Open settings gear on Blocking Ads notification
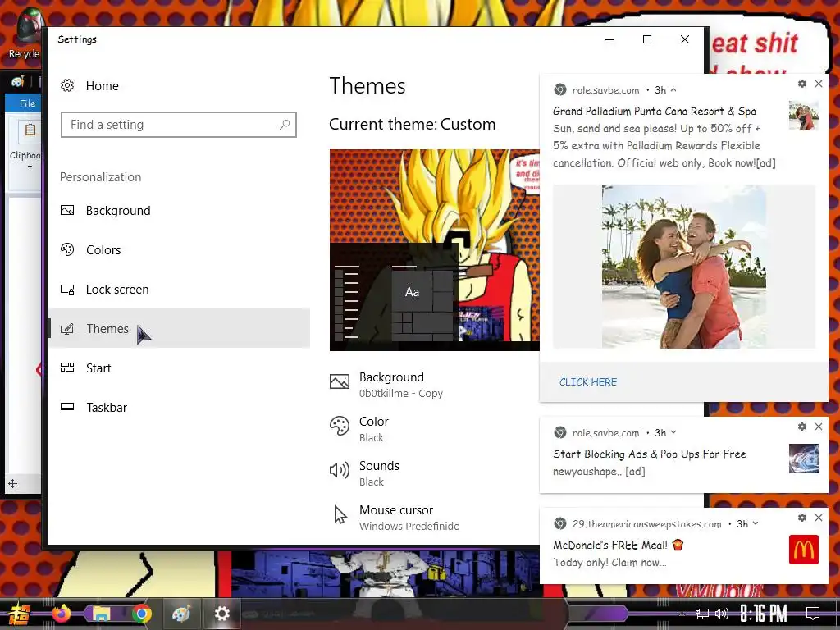This screenshot has height=630, width=840. [802, 427]
